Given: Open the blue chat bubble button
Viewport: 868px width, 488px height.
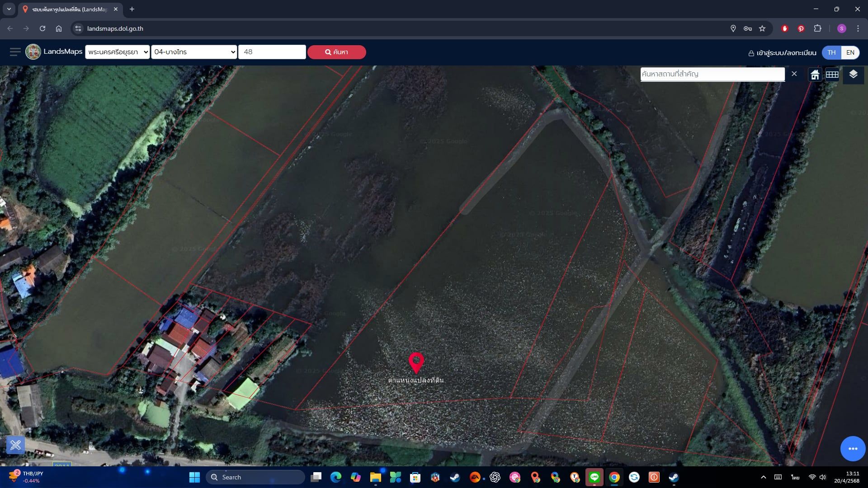Looking at the screenshot, I should 853,449.
